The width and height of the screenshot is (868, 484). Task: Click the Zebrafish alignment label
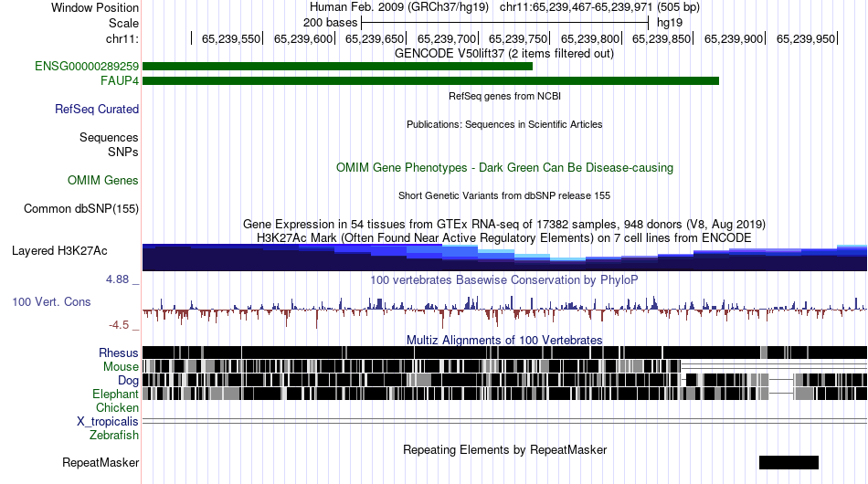[114, 436]
